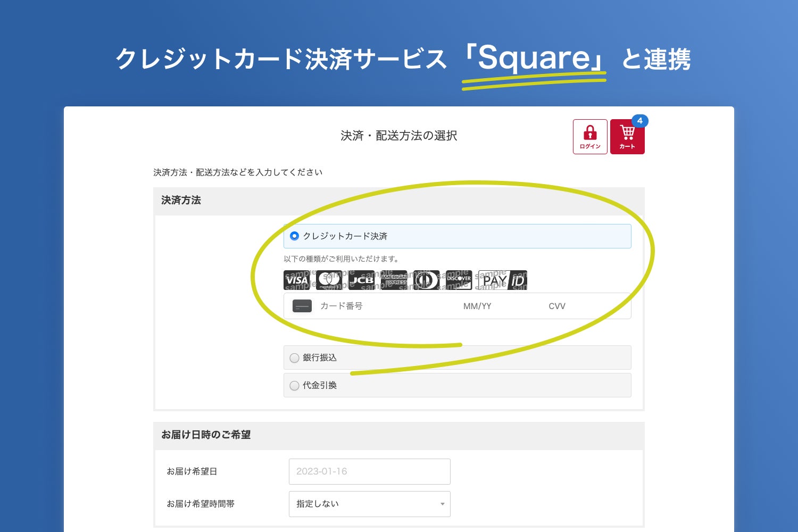Click the card icon in card number field

tap(302, 306)
